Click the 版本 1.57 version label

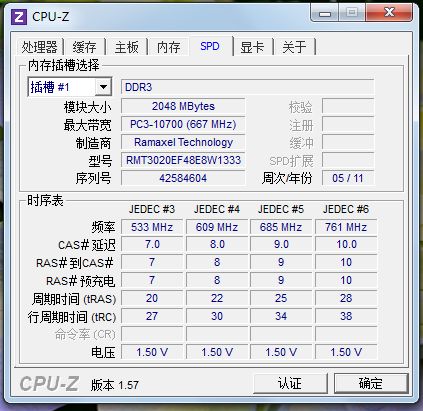point(115,385)
